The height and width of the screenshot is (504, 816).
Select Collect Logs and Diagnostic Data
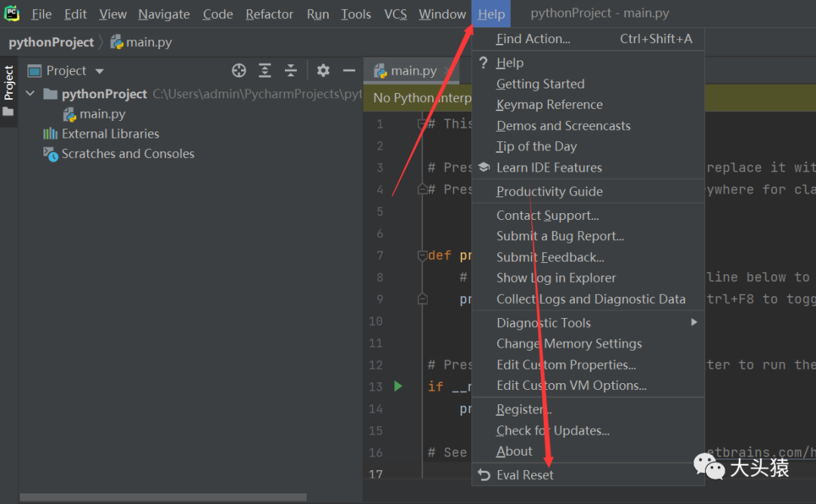[x=588, y=299]
